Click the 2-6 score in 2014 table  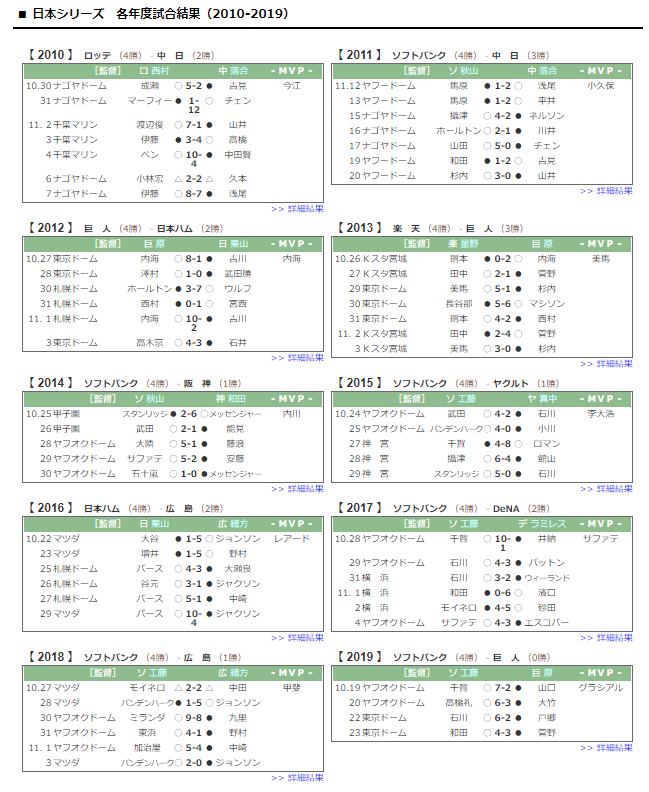tap(189, 414)
